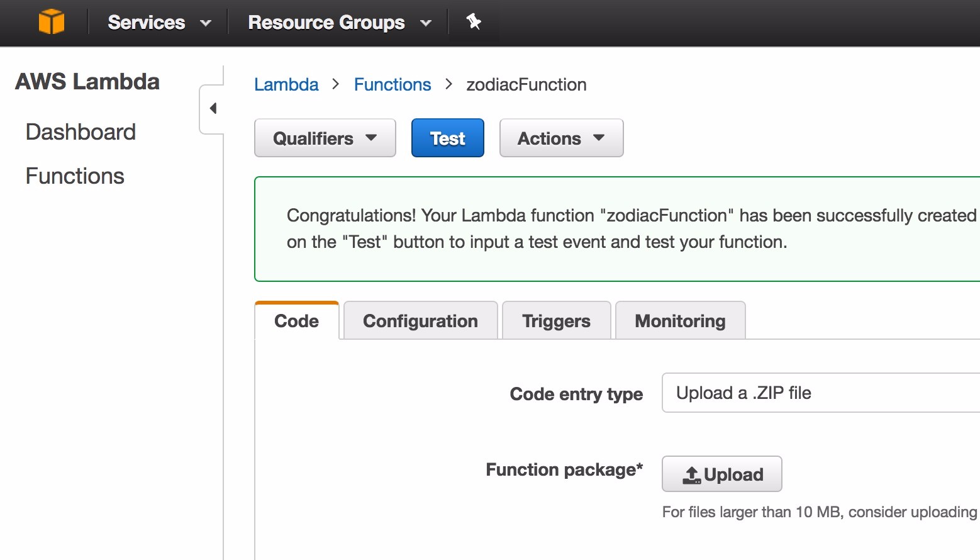Screen dimensions: 980x560
Task: Open the Code entry type combo box
Action: tap(818, 393)
